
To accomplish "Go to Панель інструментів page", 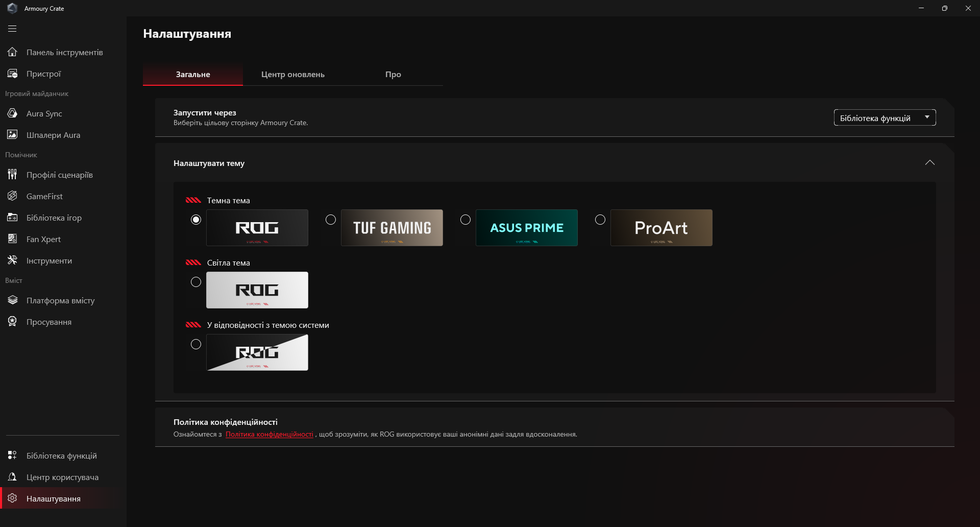I will (63, 52).
